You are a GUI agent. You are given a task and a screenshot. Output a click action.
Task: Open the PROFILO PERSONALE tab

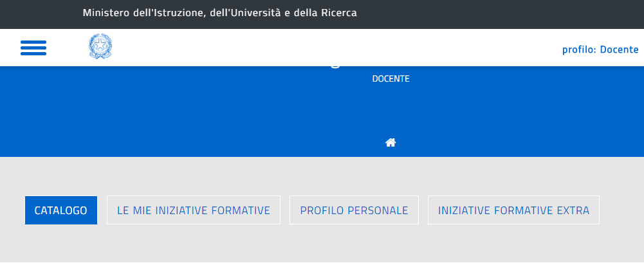[354, 210]
